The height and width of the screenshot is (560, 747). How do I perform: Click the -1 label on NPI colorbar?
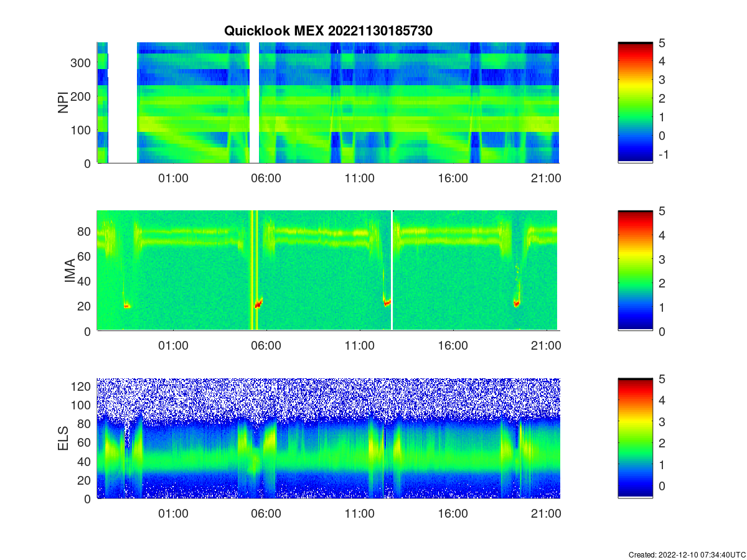(664, 154)
